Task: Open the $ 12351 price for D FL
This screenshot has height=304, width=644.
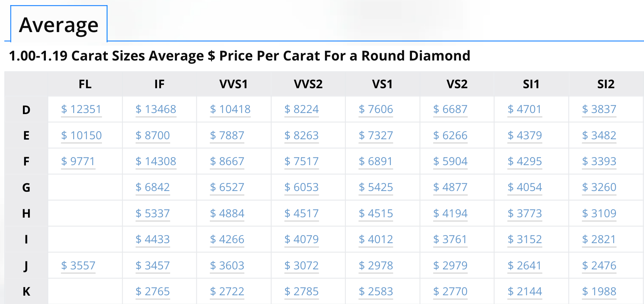Action: 81,109
